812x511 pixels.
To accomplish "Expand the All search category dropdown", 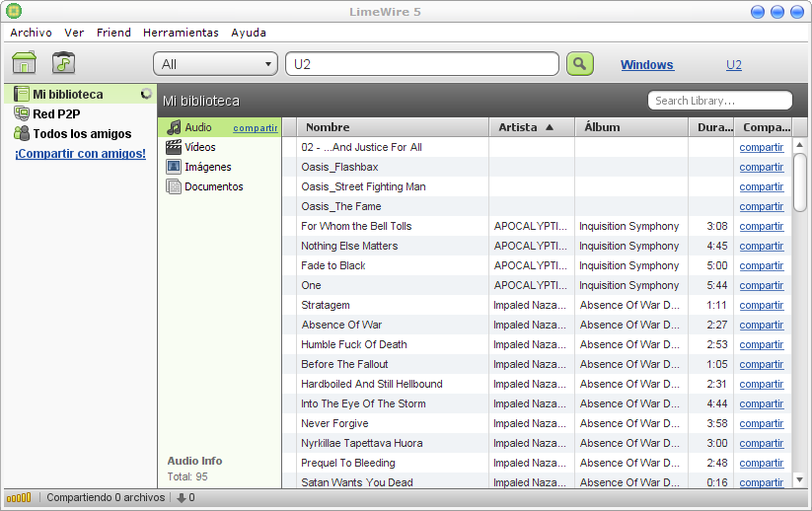I will pyautogui.click(x=215, y=64).
